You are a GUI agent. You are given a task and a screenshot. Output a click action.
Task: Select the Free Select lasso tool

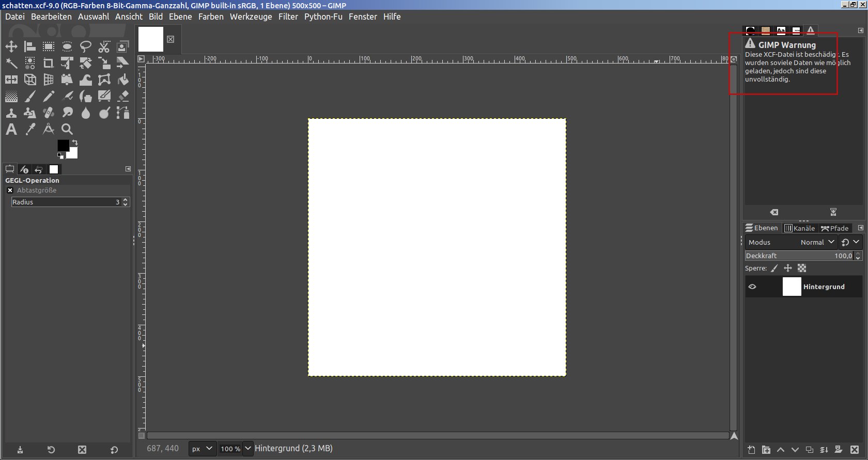click(x=86, y=46)
